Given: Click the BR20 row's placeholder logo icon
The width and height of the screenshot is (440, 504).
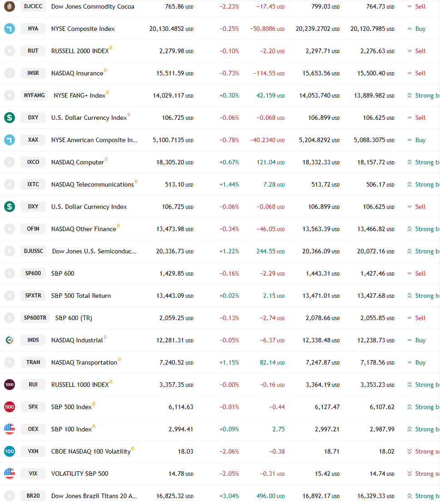Looking at the screenshot, I should [10, 496].
